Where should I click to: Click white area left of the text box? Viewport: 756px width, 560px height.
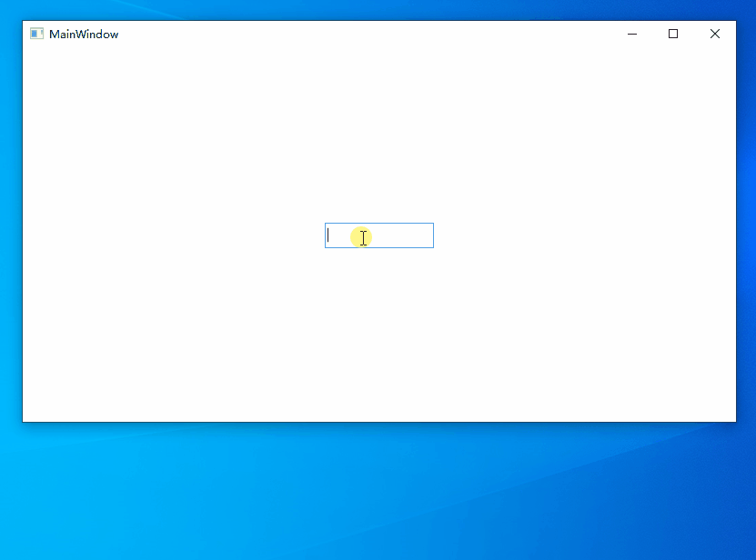click(173, 235)
